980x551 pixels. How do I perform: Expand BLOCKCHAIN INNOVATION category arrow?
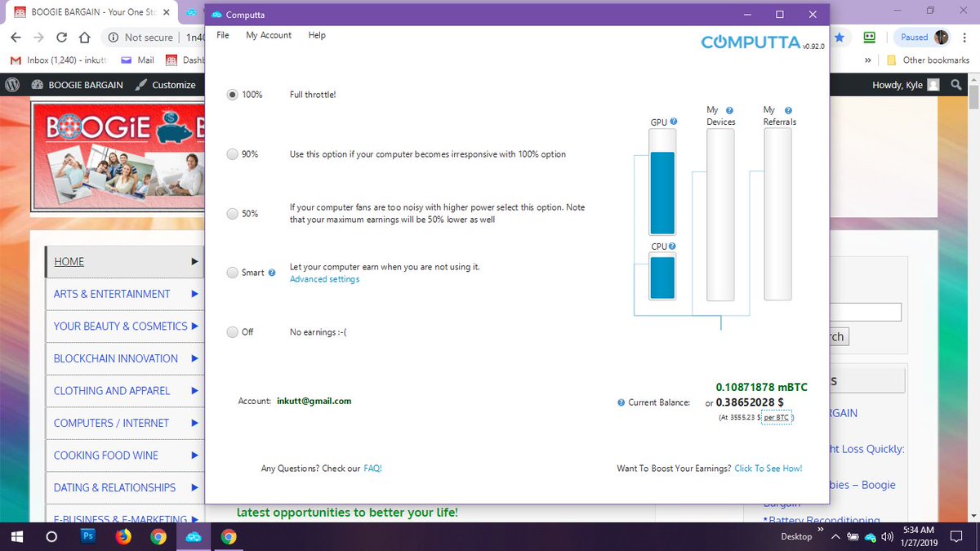pos(194,358)
